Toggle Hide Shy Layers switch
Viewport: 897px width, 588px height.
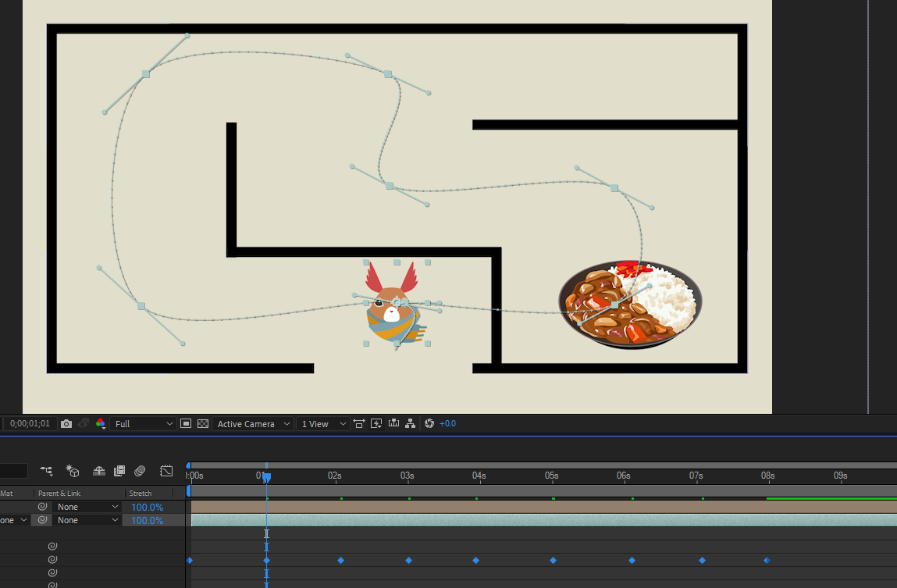[x=99, y=471]
